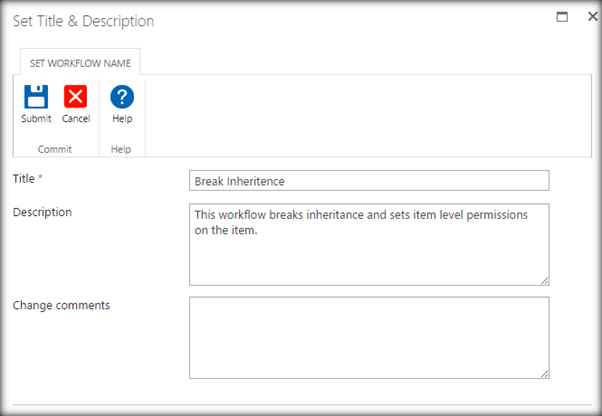Click the Description box resize handle

point(544,280)
